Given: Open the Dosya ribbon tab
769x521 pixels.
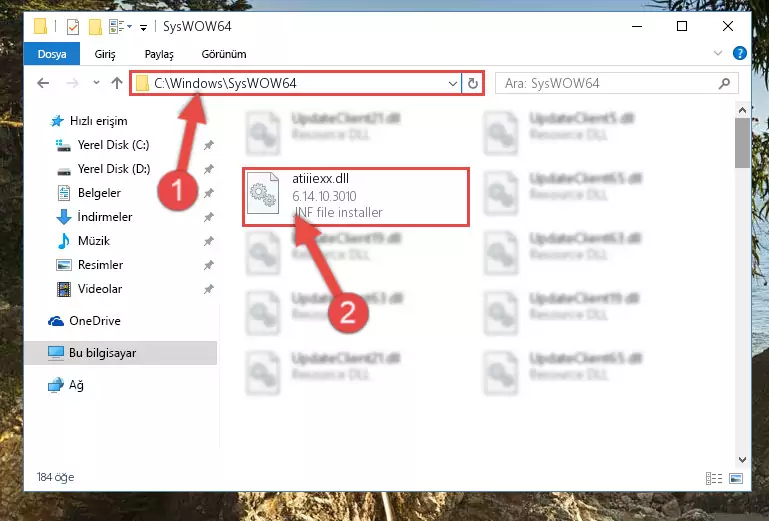Looking at the screenshot, I should pyautogui.click(x=52, y=54).
